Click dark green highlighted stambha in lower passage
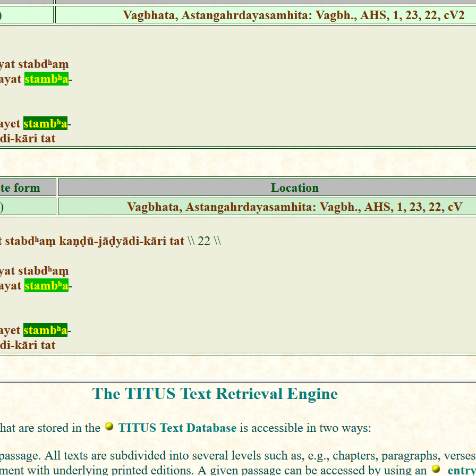 click(45, 330)
